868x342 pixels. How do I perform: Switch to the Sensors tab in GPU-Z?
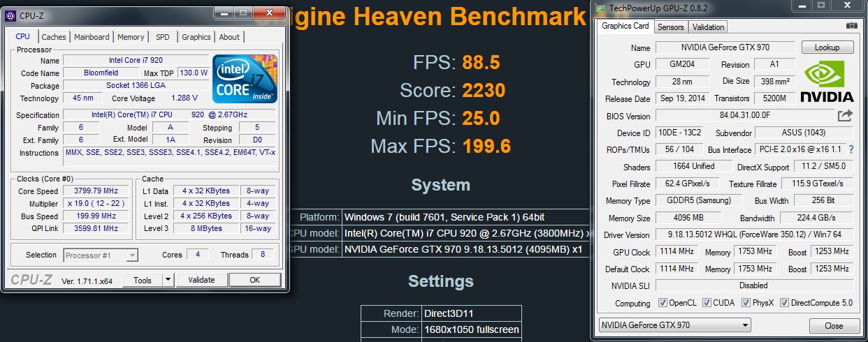pyautogui.click(x=671, y=27)
